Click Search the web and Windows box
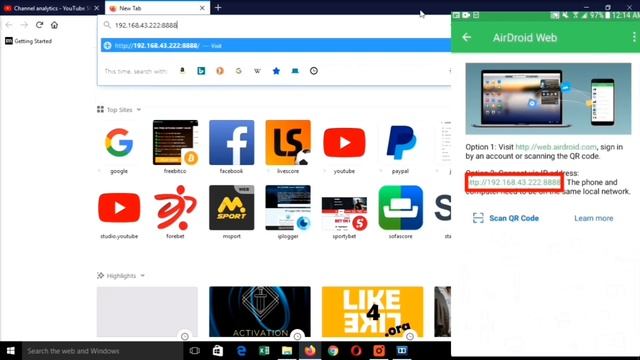The width and height of the screenshot is (640, 360). pos(102,351)
